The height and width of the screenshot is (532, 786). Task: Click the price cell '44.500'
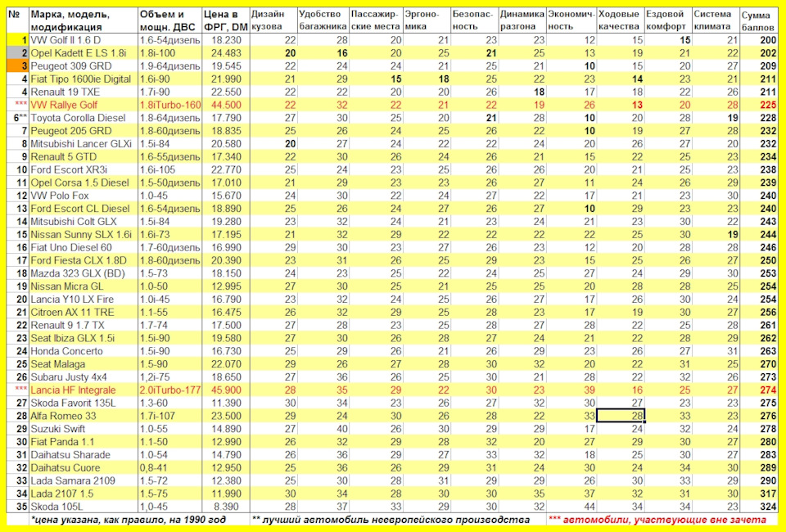coord(226,105)
